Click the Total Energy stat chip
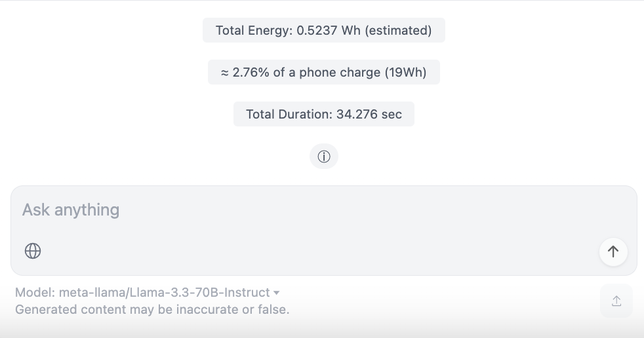 [x=323, y=30]
